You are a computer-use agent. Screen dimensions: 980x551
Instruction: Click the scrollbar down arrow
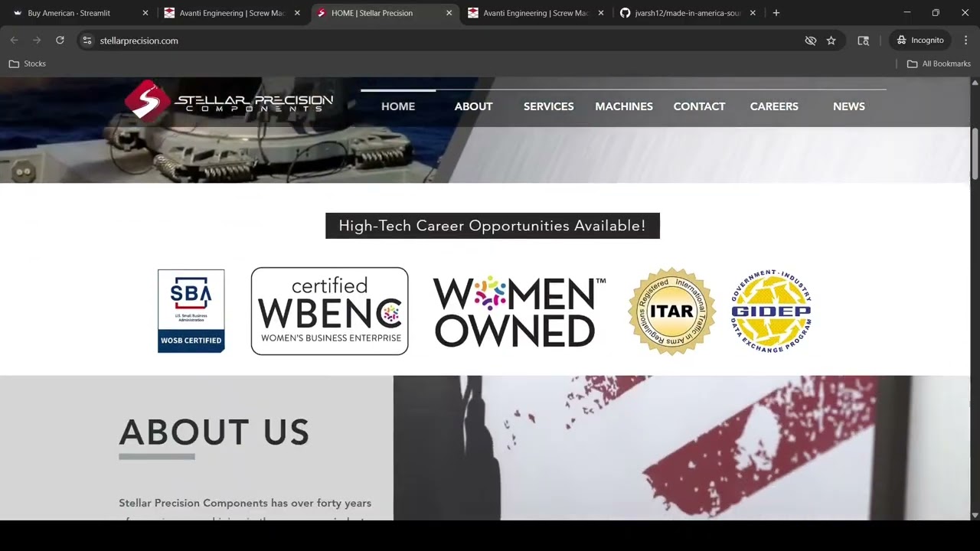tap(975, 515)
